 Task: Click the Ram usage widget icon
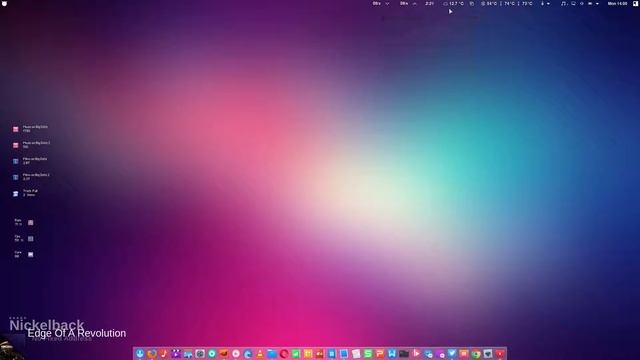31,222
